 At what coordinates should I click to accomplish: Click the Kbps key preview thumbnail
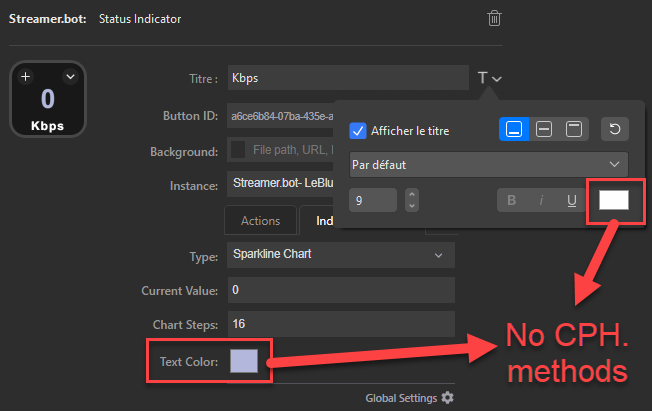[48, 99]
